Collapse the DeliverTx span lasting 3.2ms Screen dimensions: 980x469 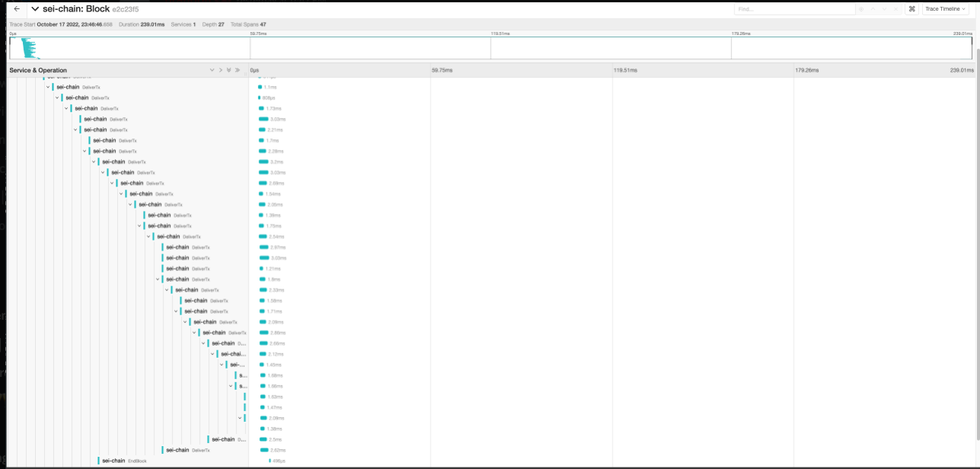click(94, 161)
